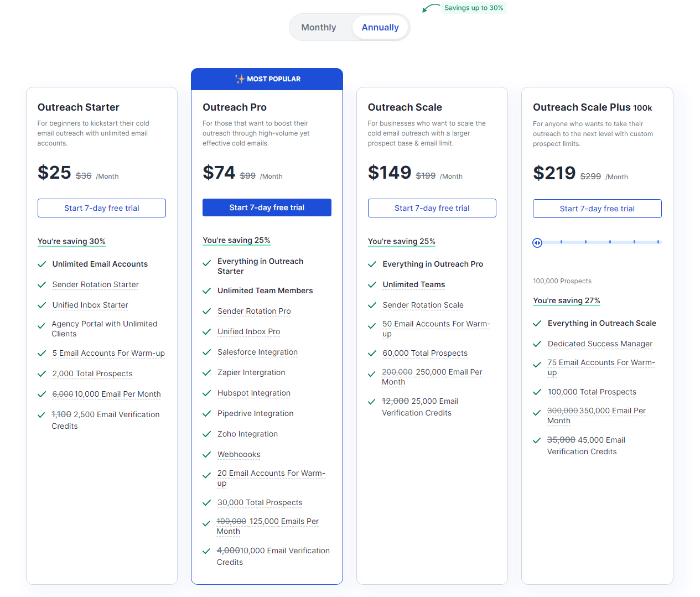The height and width of the screenshot is (597, 700).
Task: Click the checkmark beside Salesforce Integration
Action: coord(207,352)
